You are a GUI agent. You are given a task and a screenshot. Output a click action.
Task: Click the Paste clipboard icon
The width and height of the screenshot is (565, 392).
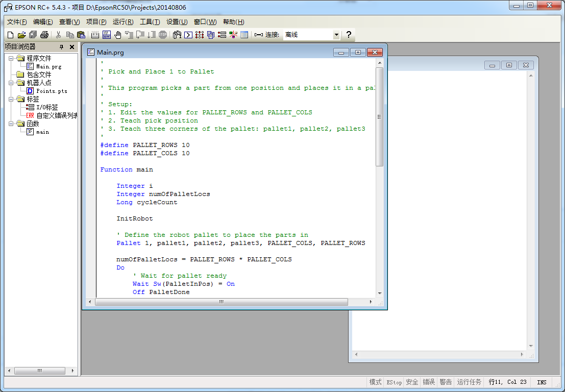(x=81, y=35)
